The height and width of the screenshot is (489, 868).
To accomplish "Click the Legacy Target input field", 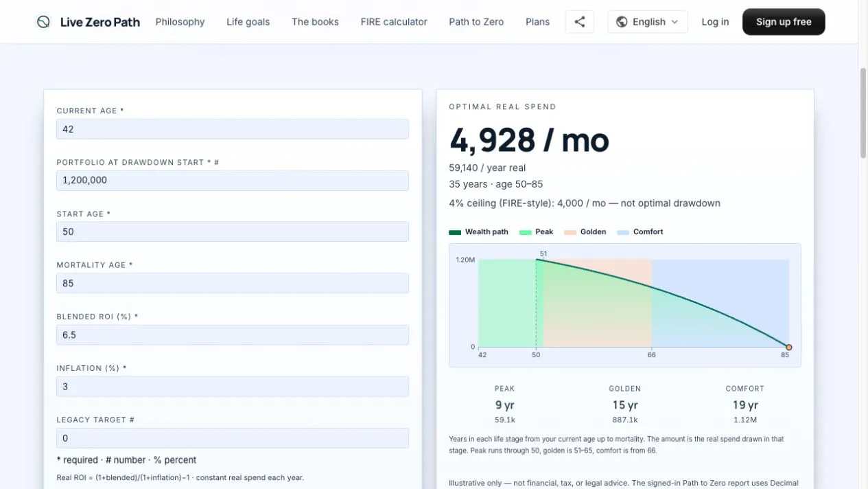I will [x=233, y=438].
